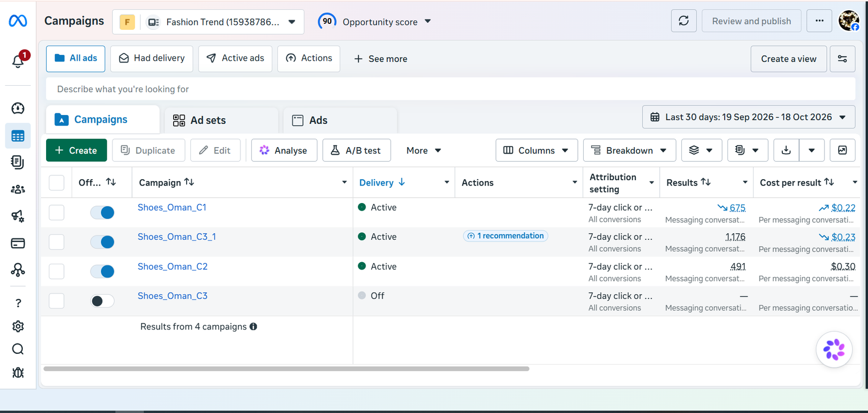Open the three-dot more options menu

pos(820,21)
